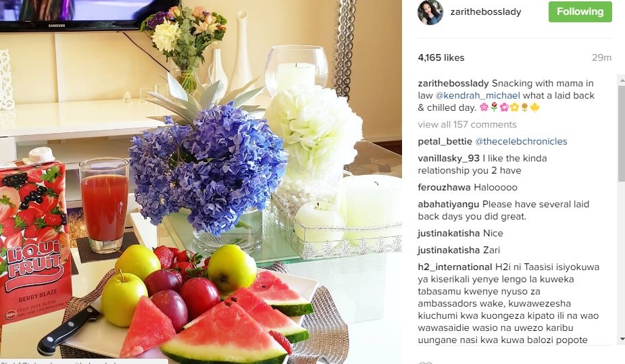Click the heart like icon below comments
The image size is (625, 364).
[426, 363]
